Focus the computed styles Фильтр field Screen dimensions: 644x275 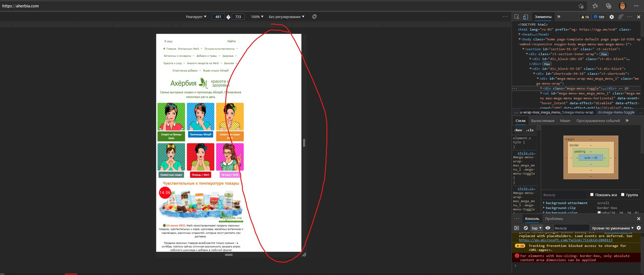pos(563,195)
